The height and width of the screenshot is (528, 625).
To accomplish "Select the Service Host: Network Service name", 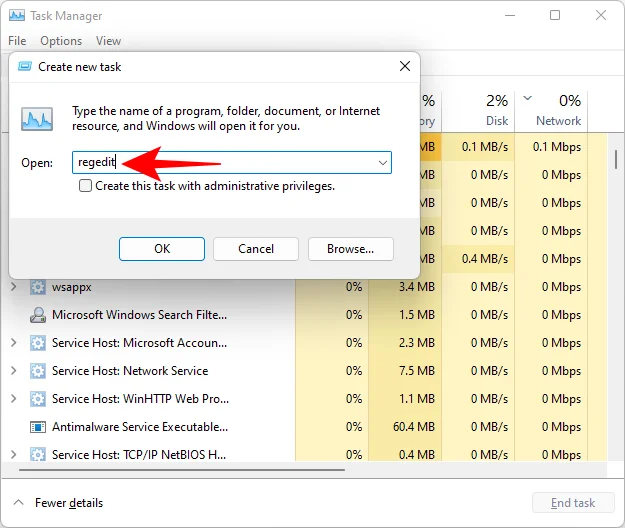I will (x=130, y=371).
